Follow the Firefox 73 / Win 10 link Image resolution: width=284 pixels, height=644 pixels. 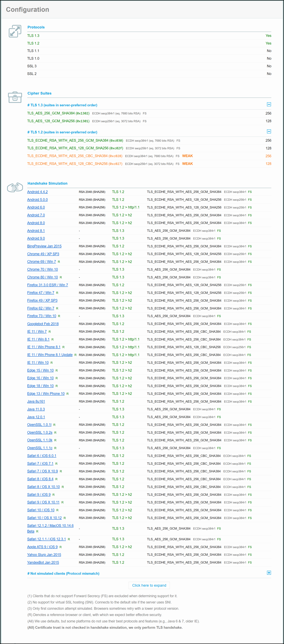coord(42,316)
